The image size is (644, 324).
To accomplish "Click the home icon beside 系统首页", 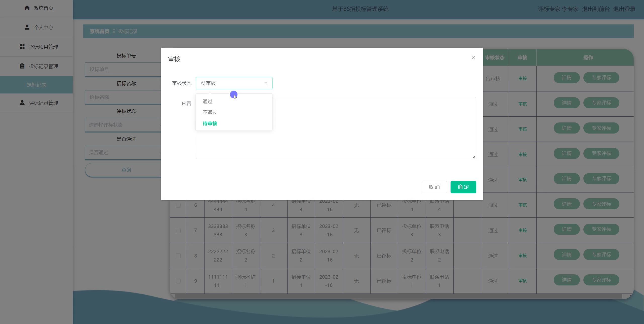I will click(27, 8).
